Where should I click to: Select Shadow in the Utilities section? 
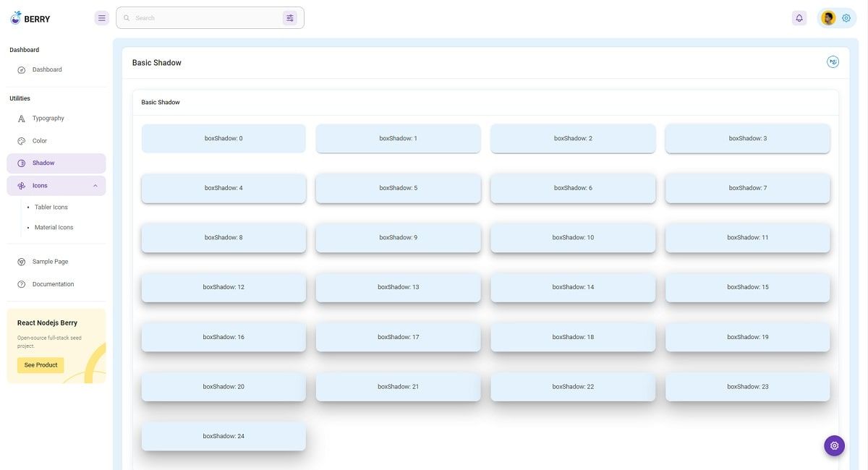pos(41,161)
